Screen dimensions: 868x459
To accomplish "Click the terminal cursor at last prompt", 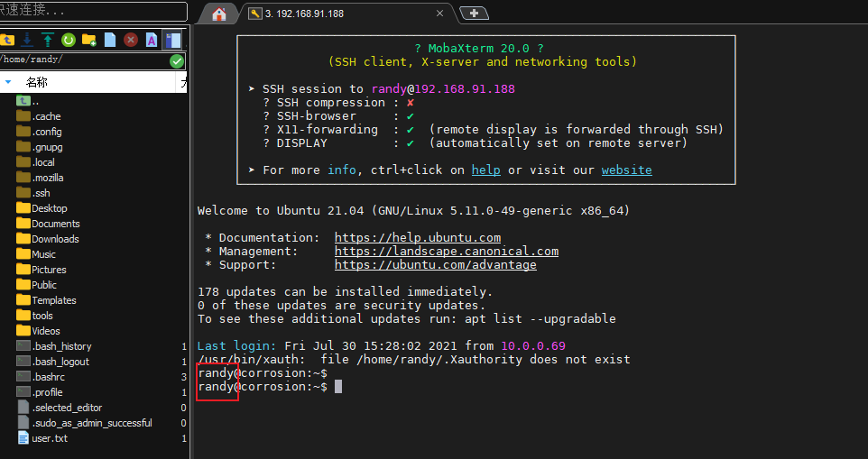I will pyautogui.click(x=338, y=387).
